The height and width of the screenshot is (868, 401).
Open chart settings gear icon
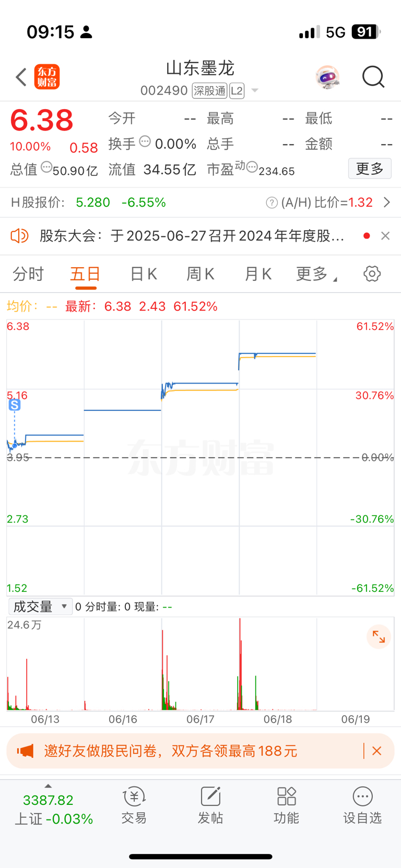tap(372, 274)
